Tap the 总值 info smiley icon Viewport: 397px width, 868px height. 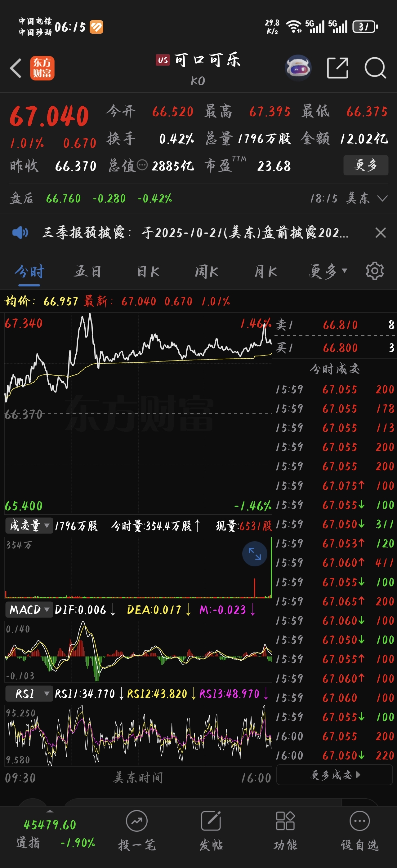click(142, 165)
